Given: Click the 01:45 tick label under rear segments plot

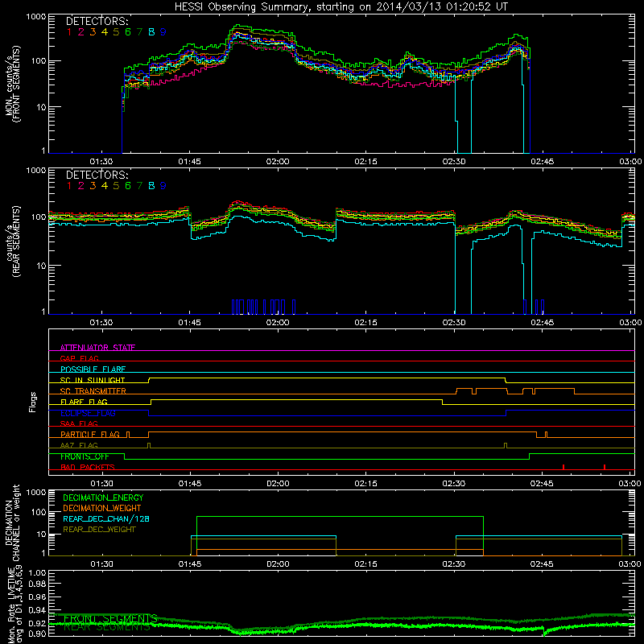Looking at the screenshot, I should point(190,323).
